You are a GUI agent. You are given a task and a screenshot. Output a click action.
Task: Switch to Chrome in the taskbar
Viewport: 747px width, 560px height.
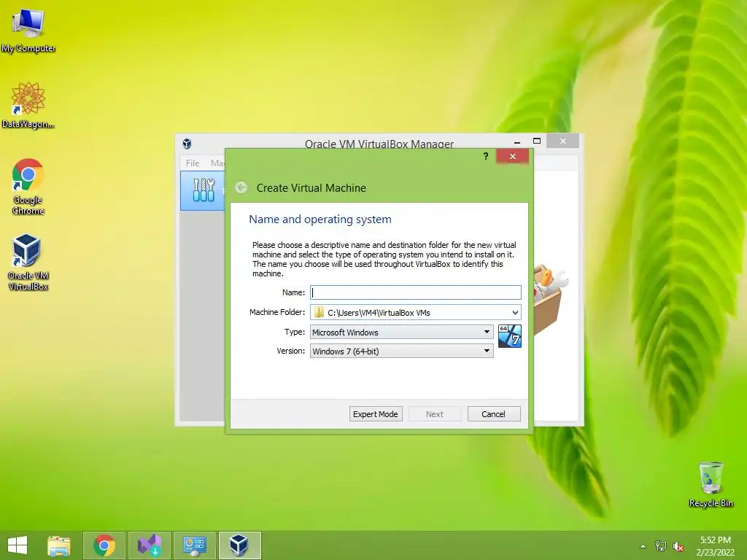104,545
